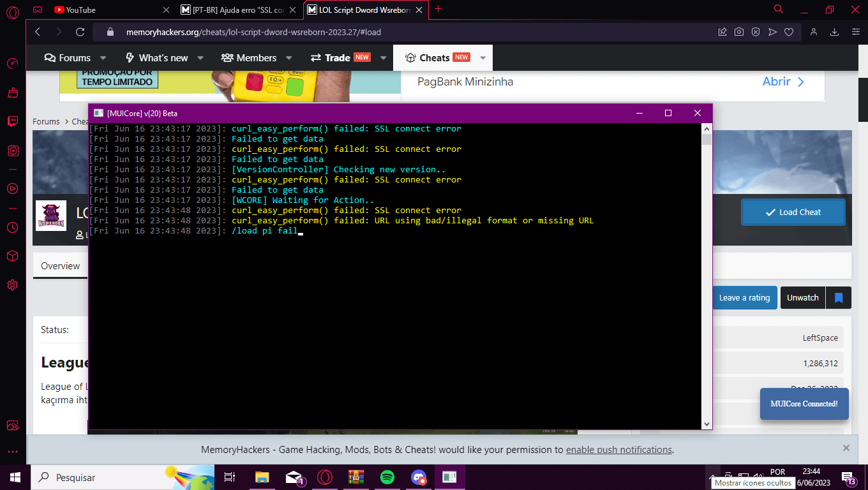
Task: Click the MUICore Connected notification
Action: click(804, 404)
